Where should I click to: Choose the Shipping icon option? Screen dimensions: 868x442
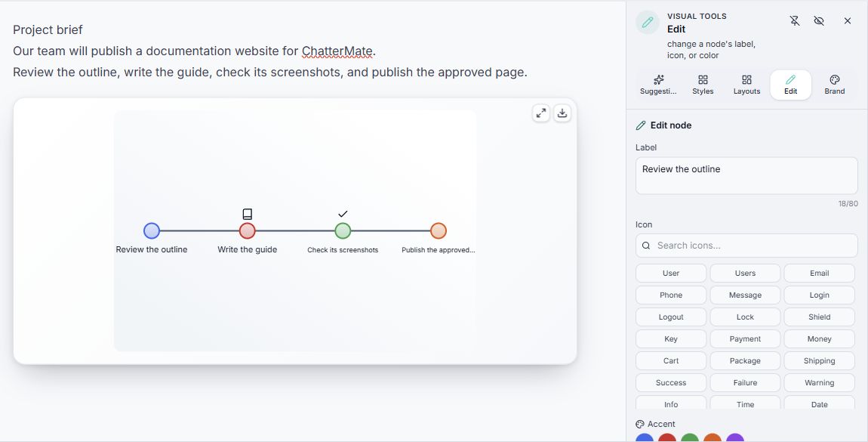point(819,360)
